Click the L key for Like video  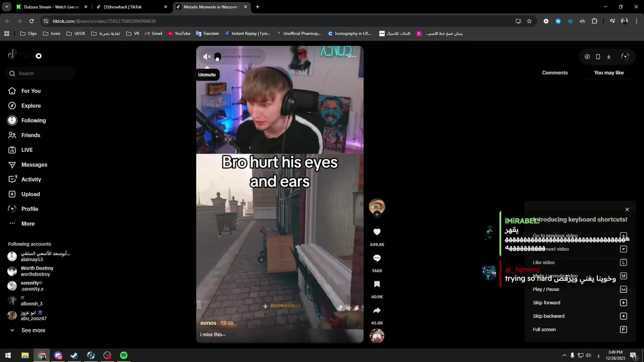pyautogui.click(x=623, y=262)
